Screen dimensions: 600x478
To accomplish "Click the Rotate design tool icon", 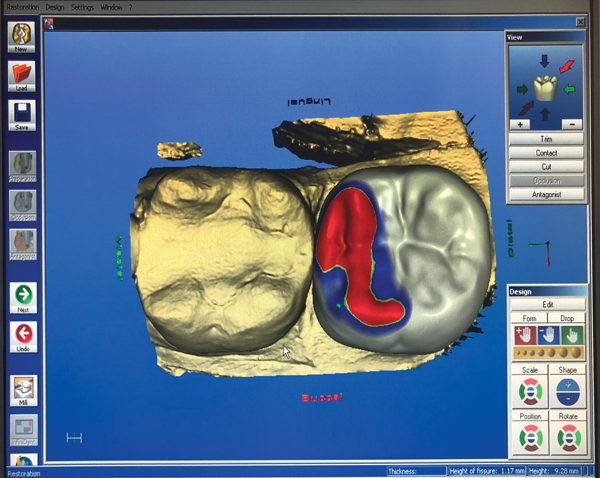I will (567, 437).
